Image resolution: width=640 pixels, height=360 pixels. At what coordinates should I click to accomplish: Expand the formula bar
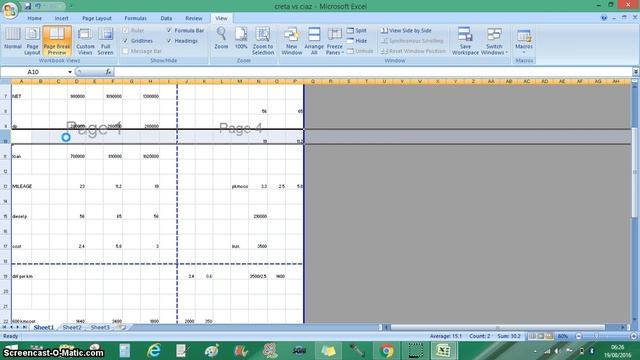pos(636,72)
